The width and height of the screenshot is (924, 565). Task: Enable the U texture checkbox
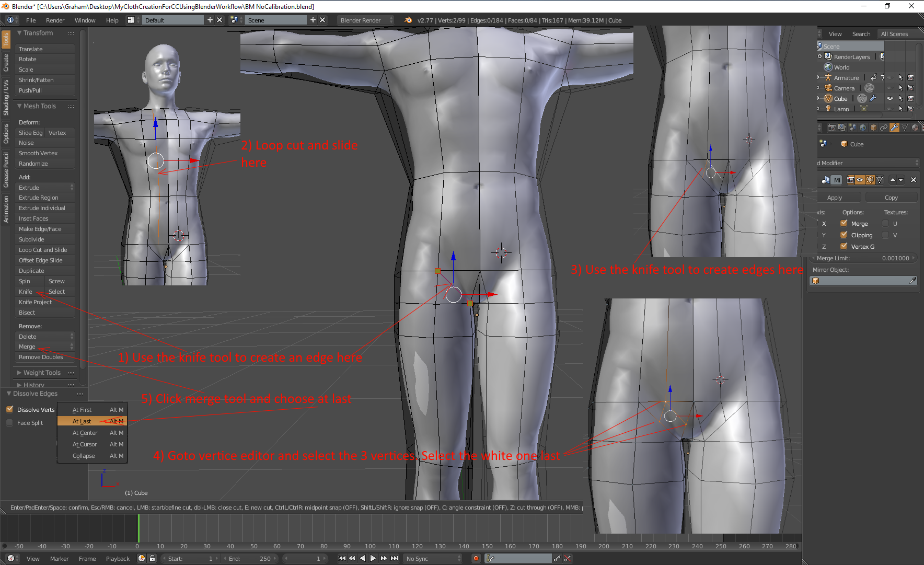[885, 223]
